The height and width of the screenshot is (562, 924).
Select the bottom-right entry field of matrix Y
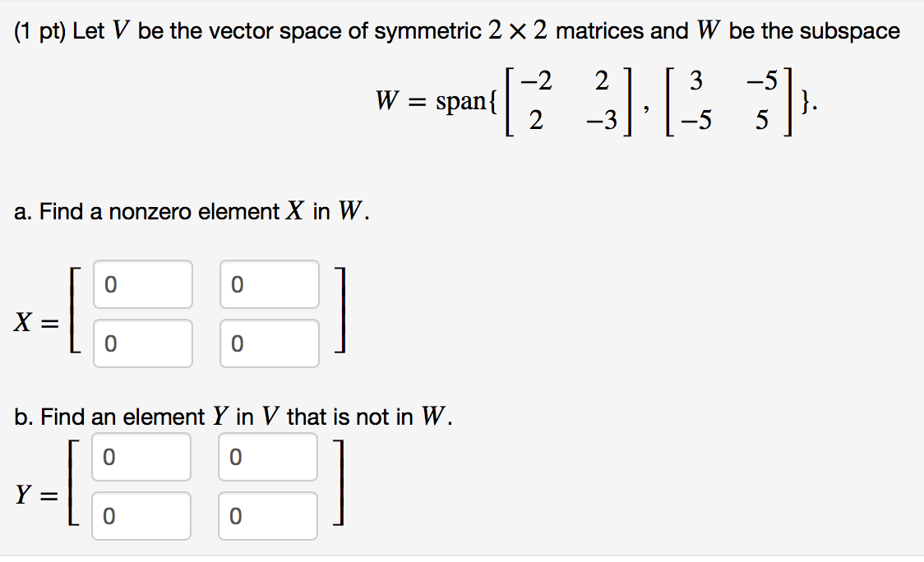269,515
